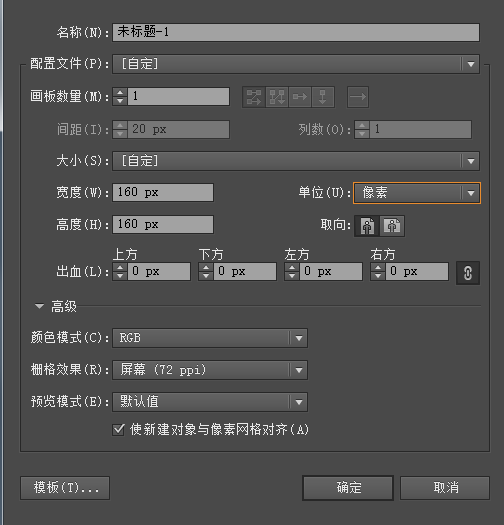Select portrait orientation icon

[x=367, y=226]
